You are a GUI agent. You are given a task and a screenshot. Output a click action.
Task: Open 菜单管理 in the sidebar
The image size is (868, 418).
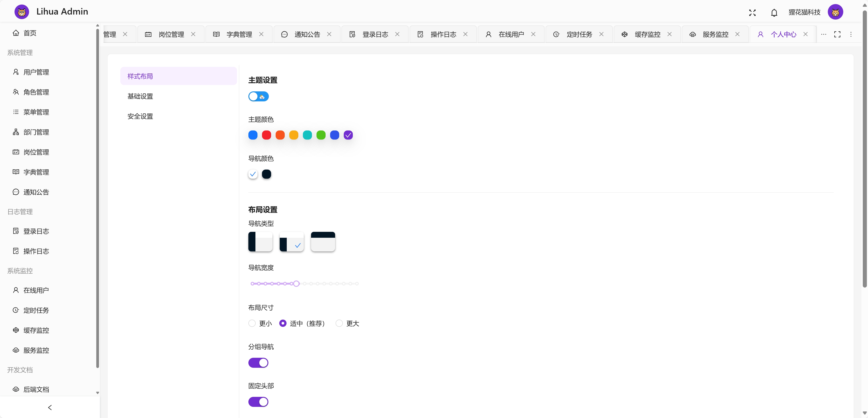coord(48,112)
